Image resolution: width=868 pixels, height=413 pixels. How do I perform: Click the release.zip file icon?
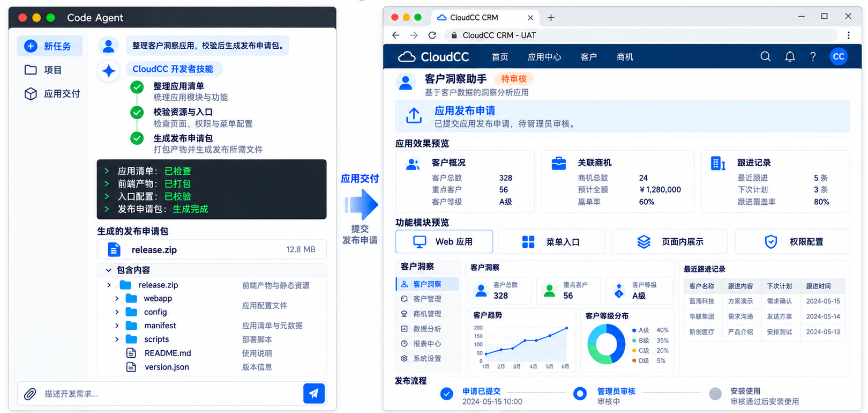click(x=114, y=249)
